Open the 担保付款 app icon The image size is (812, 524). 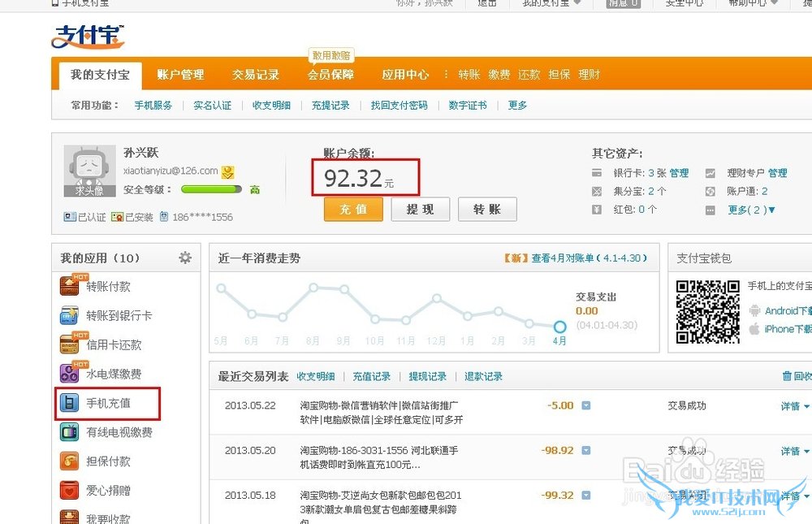click(x=70, y=461)
